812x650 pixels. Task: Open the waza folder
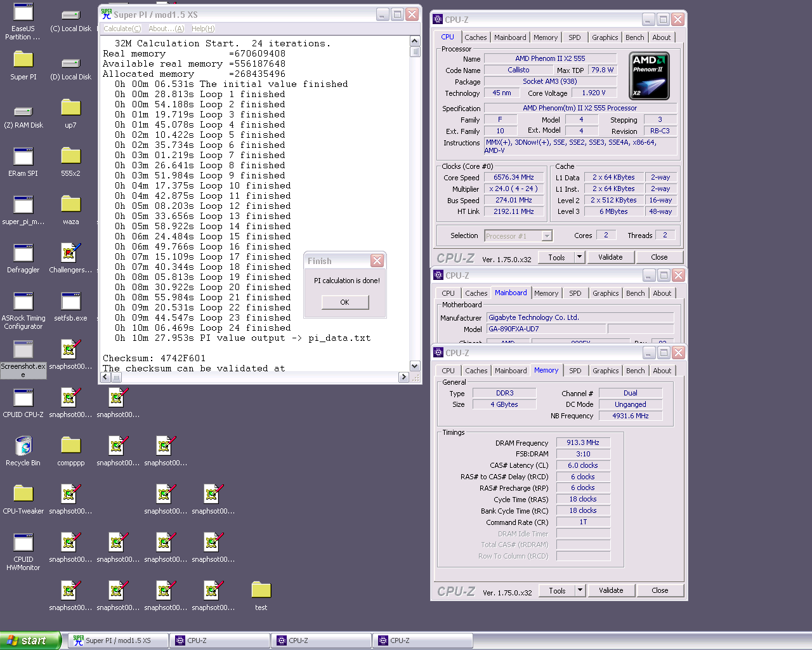[x=70, y=211]
